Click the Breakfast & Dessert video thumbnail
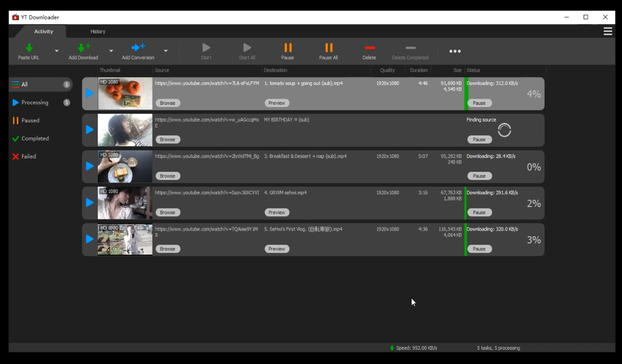This screenshot has width=622, height=364. [125, 167]
